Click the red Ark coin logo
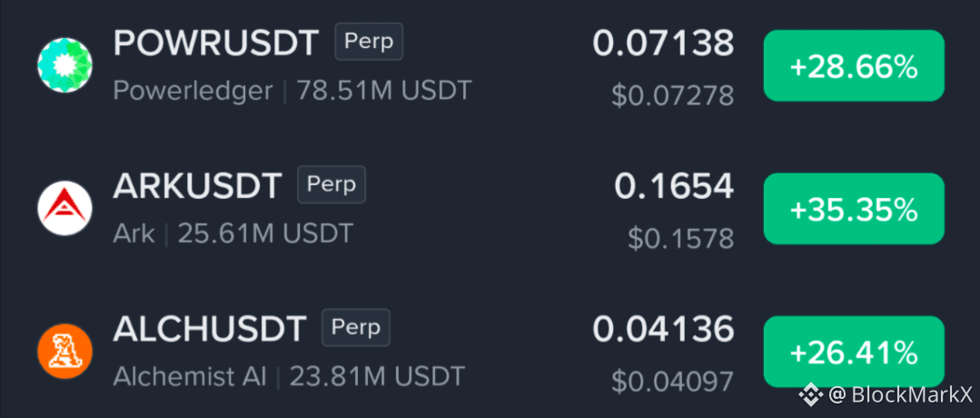This screenshot has height=418, width=980. click(x=64, y=208)
